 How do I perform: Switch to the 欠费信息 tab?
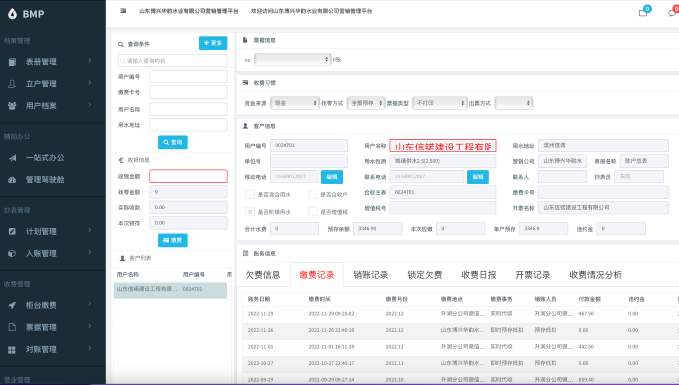[x=263, y=275]
